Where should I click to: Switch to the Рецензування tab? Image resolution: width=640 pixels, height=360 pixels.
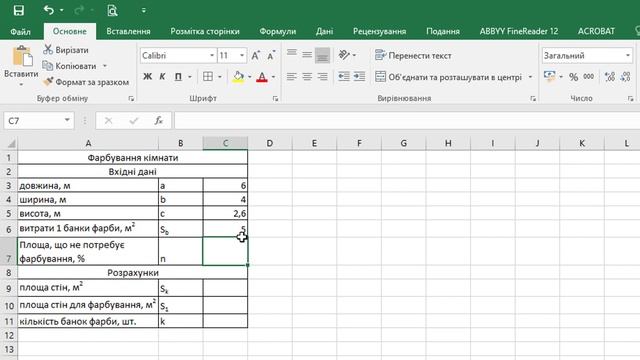[379, 31]
